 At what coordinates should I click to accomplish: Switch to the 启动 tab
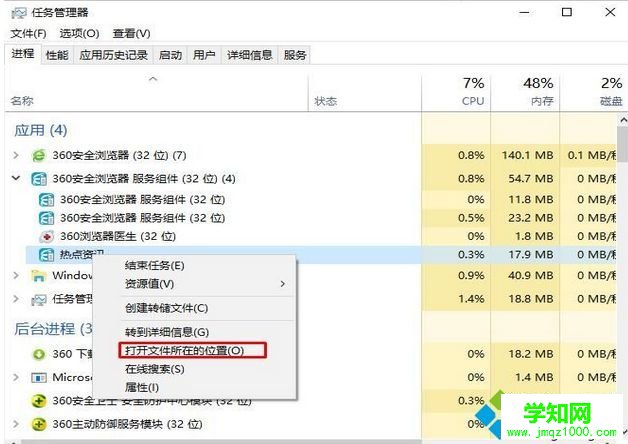tap(170, 55)
